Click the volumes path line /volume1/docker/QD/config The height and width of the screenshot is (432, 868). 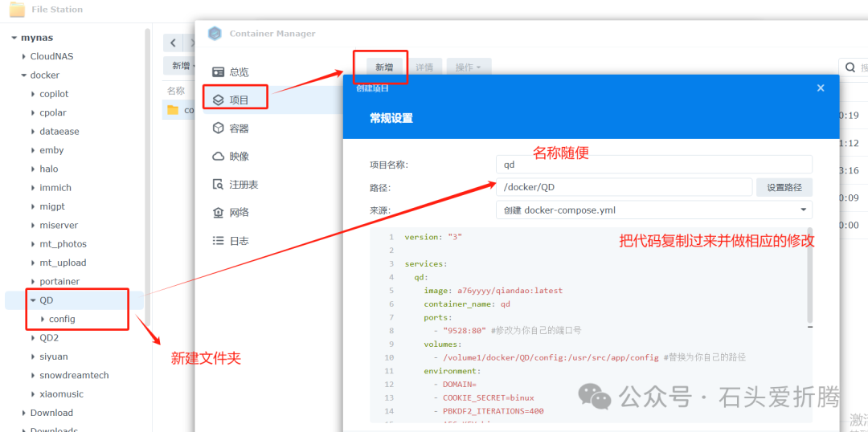pos(590,357)
